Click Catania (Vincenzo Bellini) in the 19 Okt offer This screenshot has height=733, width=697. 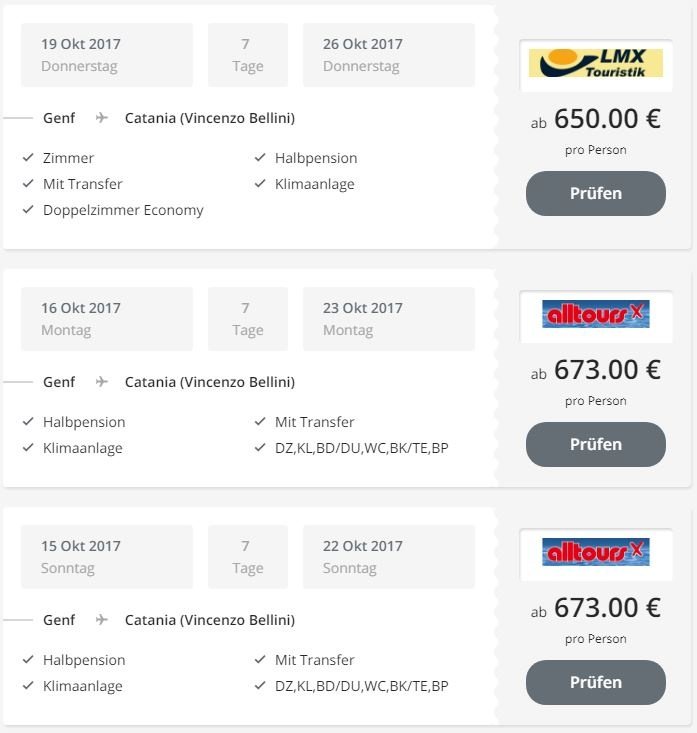click(210, 118)
